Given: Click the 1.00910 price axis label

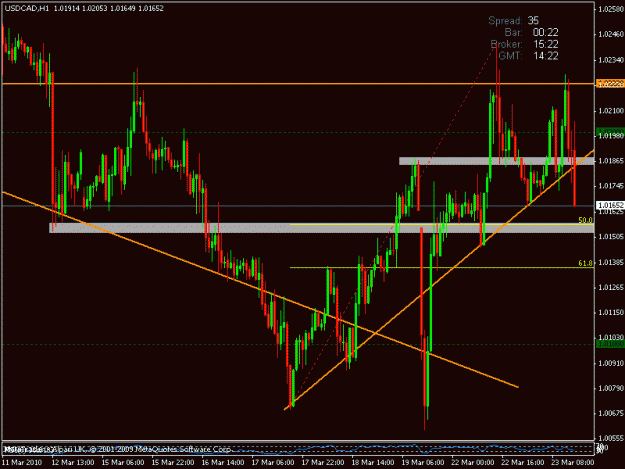Looking at the screenshot, I should tap(610, 363).
